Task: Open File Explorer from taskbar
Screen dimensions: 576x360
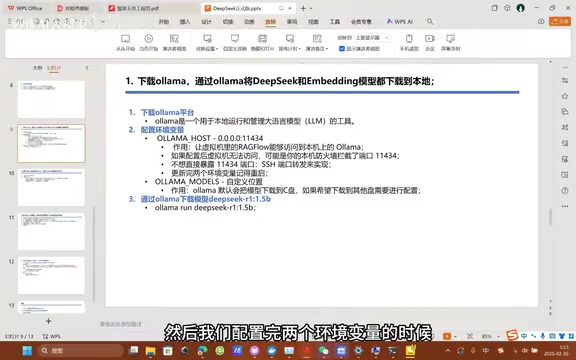Action: pos(150,350)
